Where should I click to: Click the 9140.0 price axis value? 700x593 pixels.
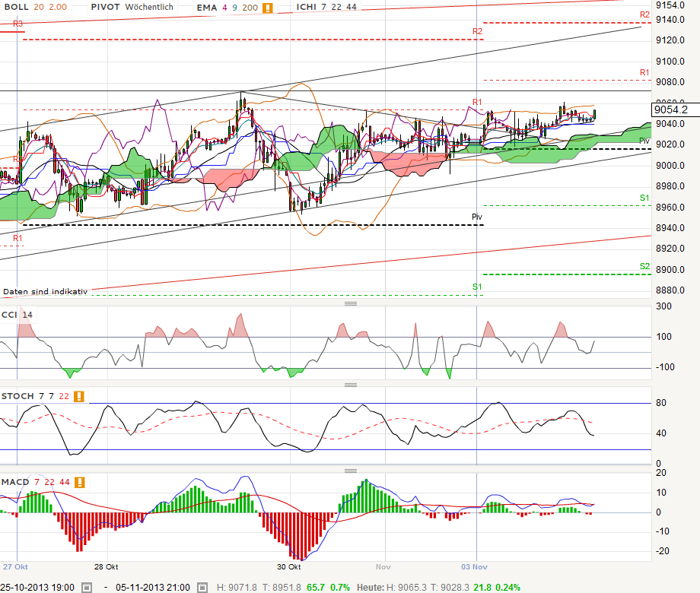click(670, 20)
